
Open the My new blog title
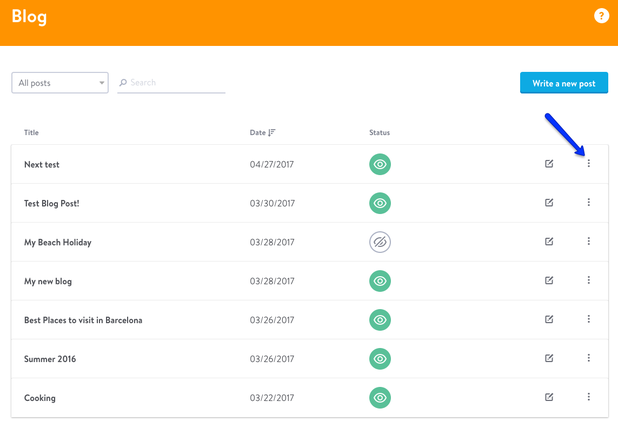pos(48,281)
